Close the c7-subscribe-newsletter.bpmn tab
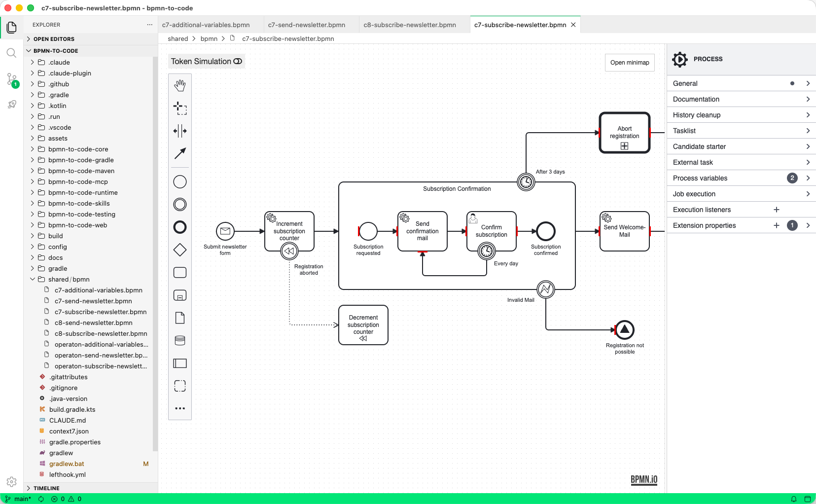This screenshot has height=504, width=816. tap(573, 25)
